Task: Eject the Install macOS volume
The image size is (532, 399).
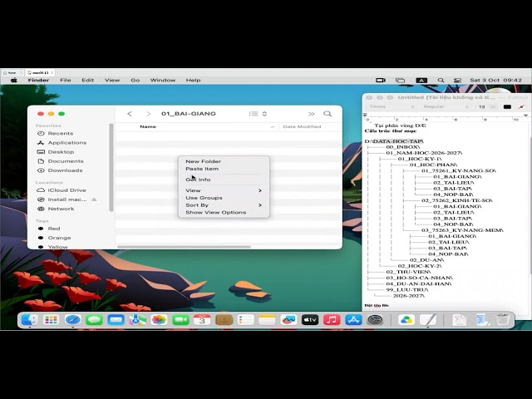Action: point(94,199)
